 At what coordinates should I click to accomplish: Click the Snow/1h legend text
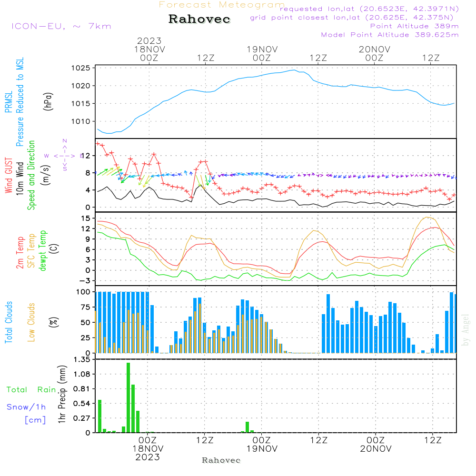click(27, 407)
